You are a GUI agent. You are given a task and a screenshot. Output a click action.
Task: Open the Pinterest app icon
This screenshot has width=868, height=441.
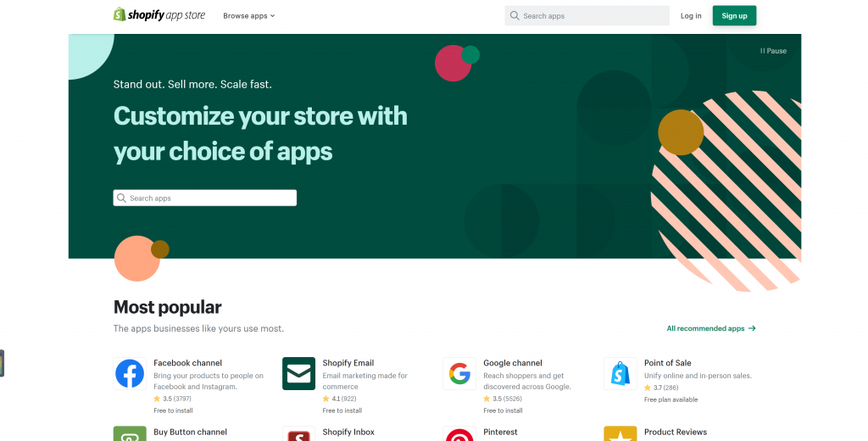459,433
